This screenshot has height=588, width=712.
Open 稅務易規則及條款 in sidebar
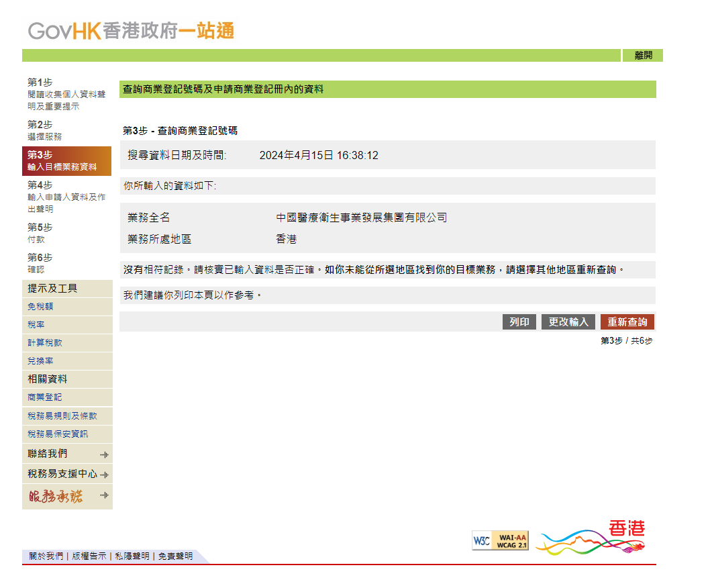tap(62, 415)
